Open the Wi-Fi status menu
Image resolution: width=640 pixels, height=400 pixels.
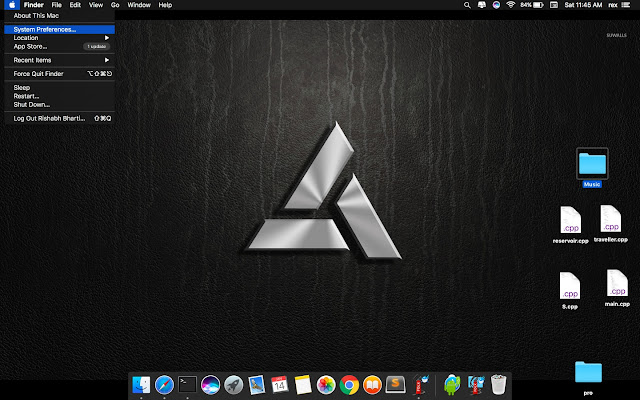(x=511, y=5)
